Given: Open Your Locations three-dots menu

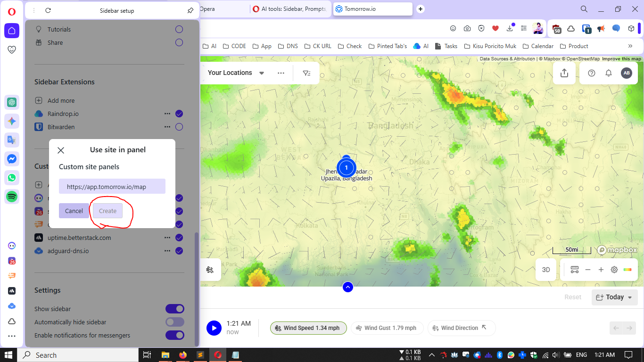Looking at the screenshot, I should 281,73.
